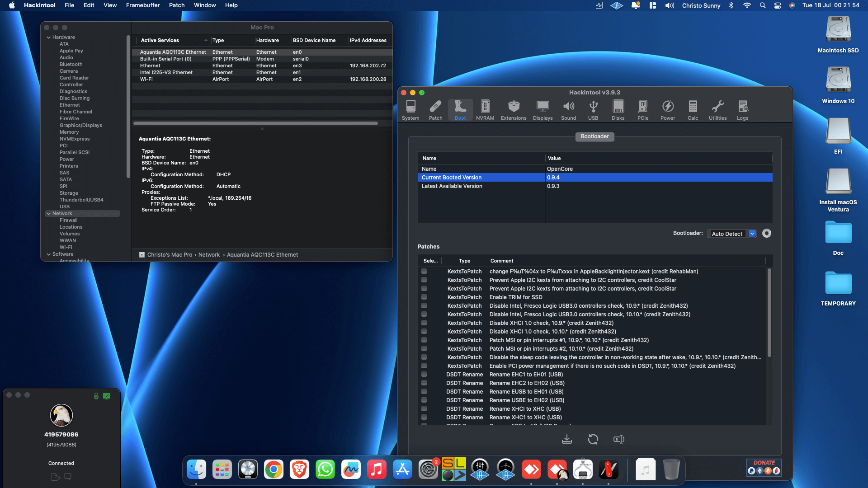Open Spotlight search in menu bar
868x488 pixels.
point(763,5)
